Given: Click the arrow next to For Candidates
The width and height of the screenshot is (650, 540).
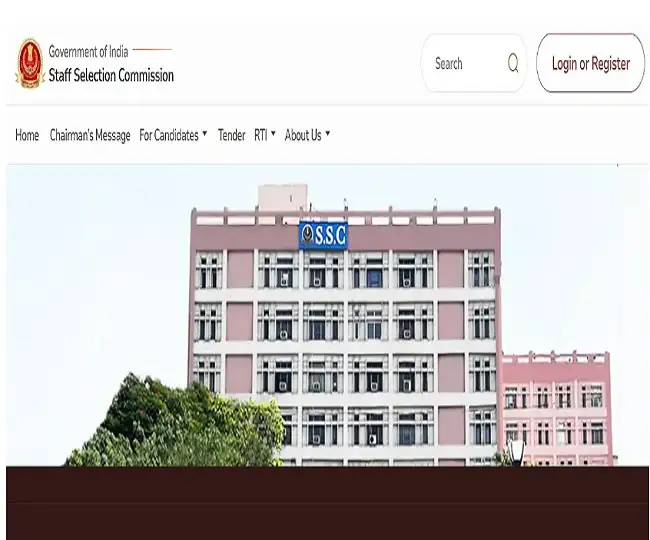Looking at the screenshot, I should 204,133.
